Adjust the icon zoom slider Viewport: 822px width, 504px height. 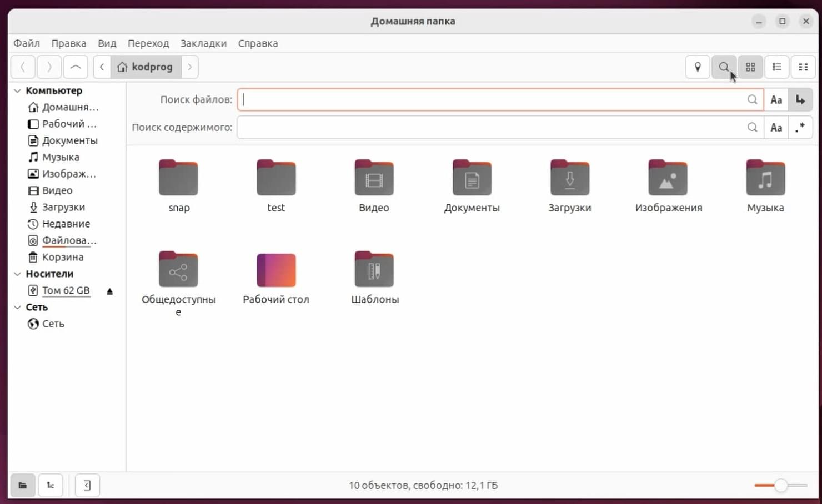click(781, 486)
